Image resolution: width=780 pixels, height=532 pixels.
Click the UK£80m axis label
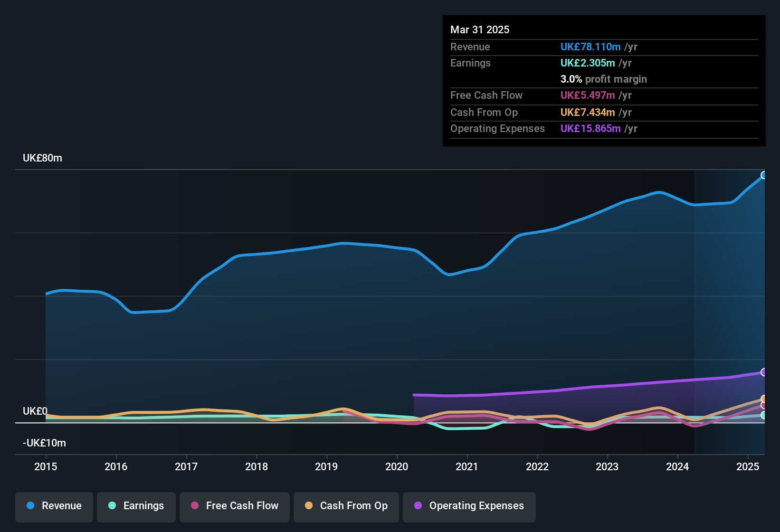pyautogui.click(x=42, y=158)
